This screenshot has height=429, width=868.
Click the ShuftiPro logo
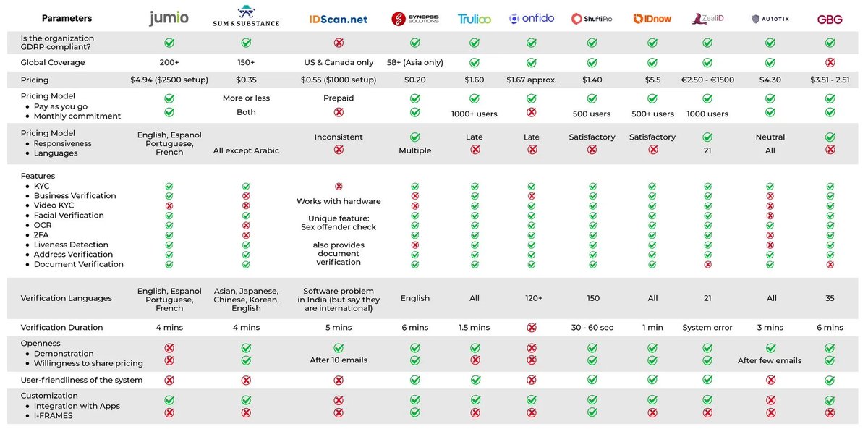click(x=592, y=19)
